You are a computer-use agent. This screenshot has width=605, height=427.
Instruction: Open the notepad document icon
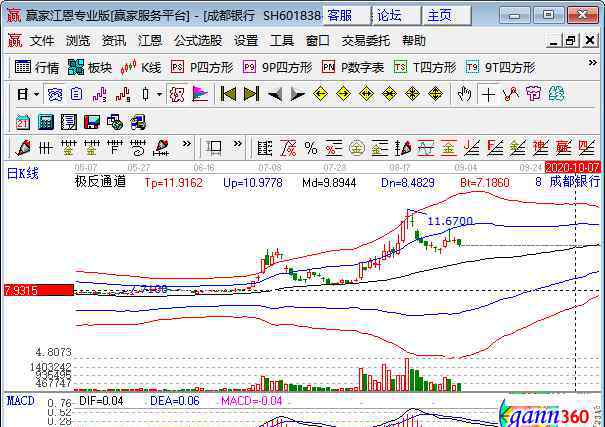tap(69, 122)
